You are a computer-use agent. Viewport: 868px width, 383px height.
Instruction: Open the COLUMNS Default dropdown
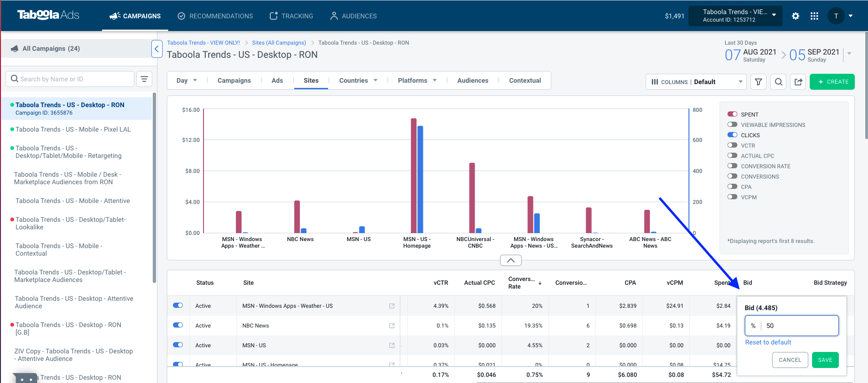696,82
